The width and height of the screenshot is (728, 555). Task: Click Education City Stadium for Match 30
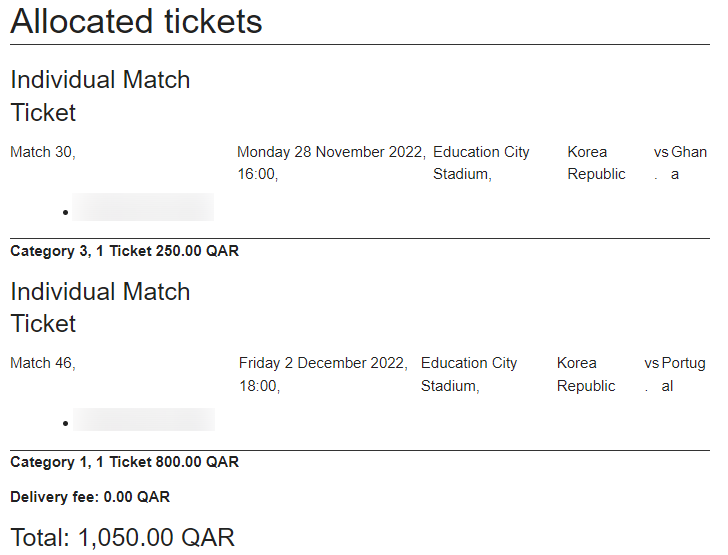[x=481, y=163]
